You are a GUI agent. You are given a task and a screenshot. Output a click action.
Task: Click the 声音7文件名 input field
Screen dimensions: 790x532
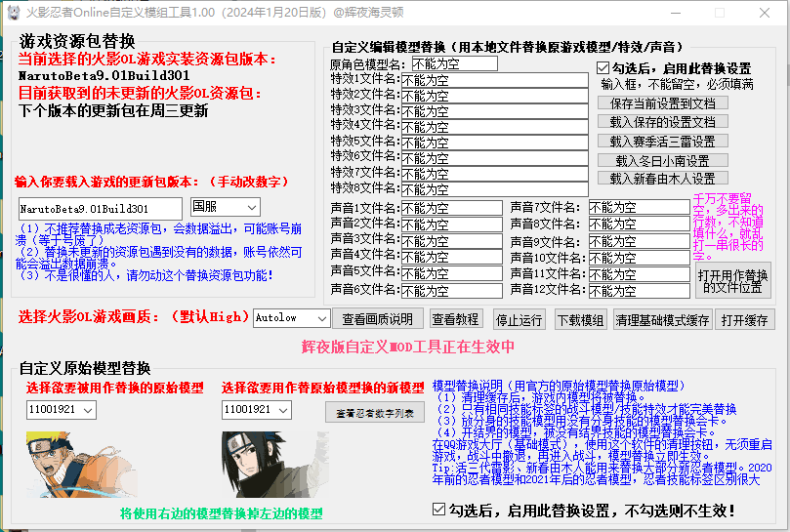click(x=640, y=207)
